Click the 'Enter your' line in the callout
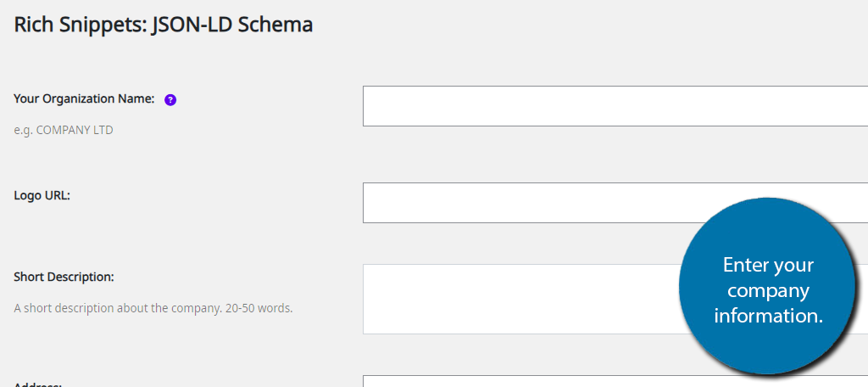This screenshot has width=868, height=387. (768, 265)
